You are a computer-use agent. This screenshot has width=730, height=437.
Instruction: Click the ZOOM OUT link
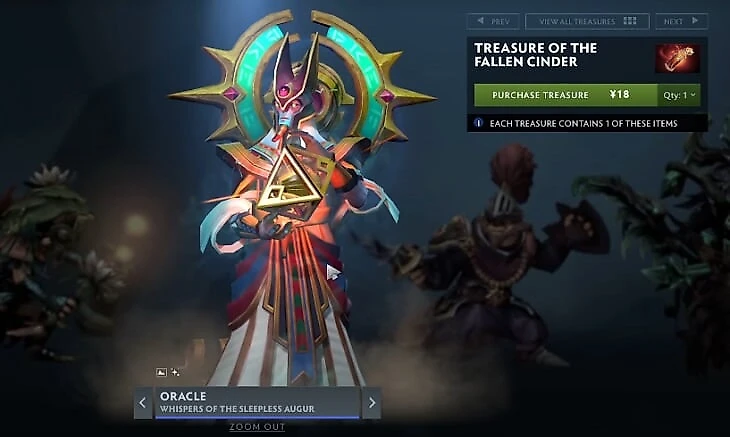pos(257,427)
